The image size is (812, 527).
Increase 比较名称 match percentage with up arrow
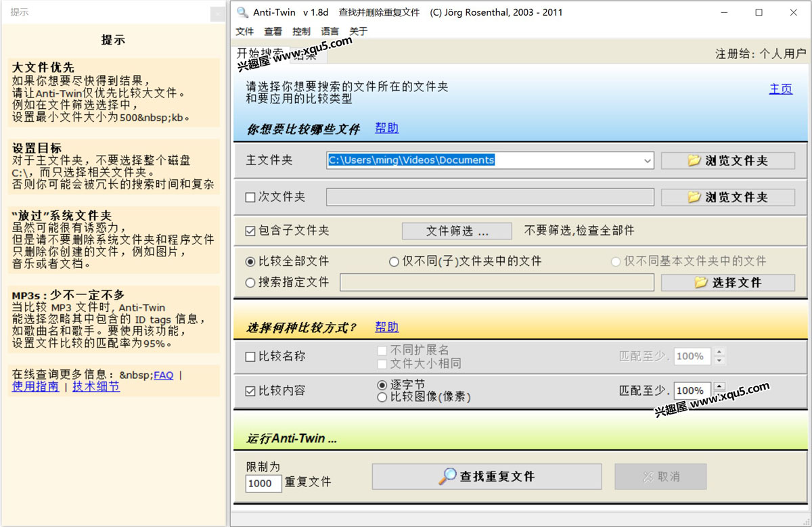coord(719,352)
